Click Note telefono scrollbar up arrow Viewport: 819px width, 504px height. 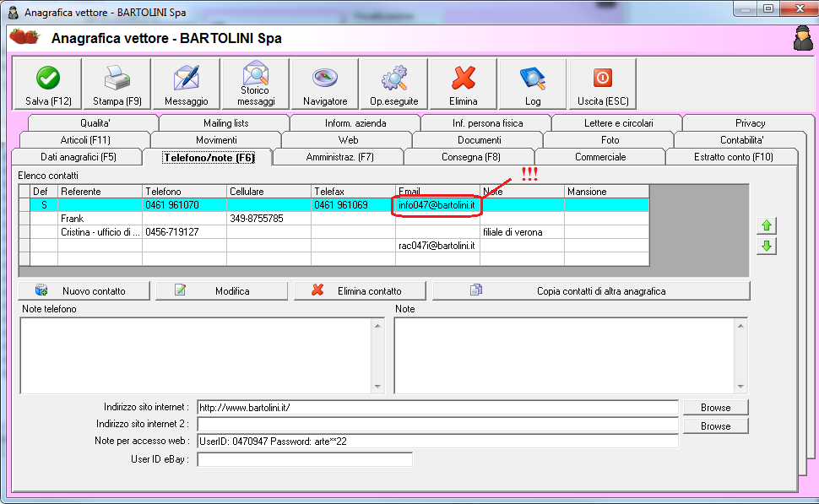377,326
